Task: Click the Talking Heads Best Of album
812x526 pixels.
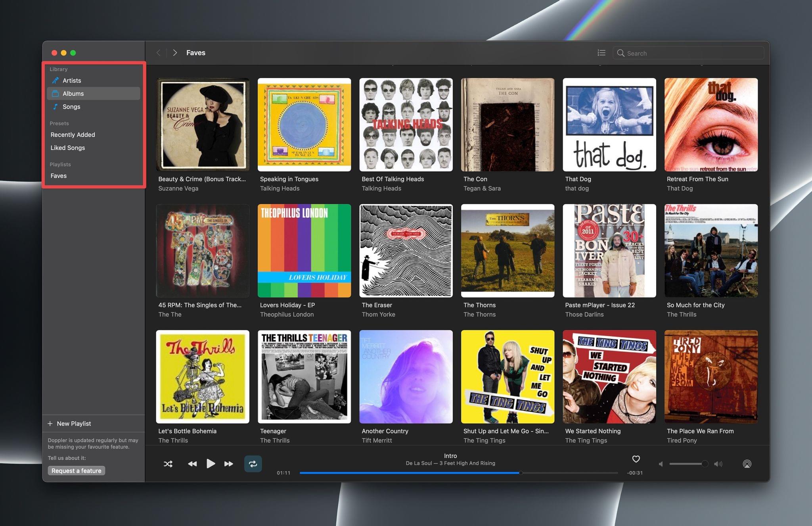Action: tap(406, 123)
